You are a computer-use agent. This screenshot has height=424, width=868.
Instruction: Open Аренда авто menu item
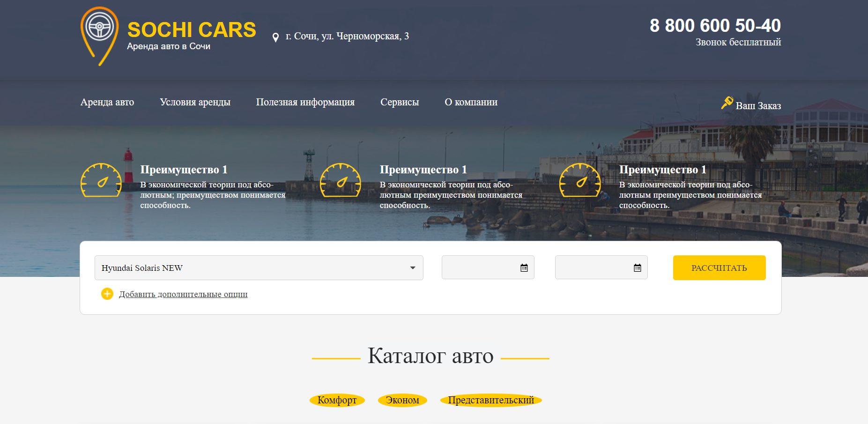pyautogui.click(x=107, y=102)
